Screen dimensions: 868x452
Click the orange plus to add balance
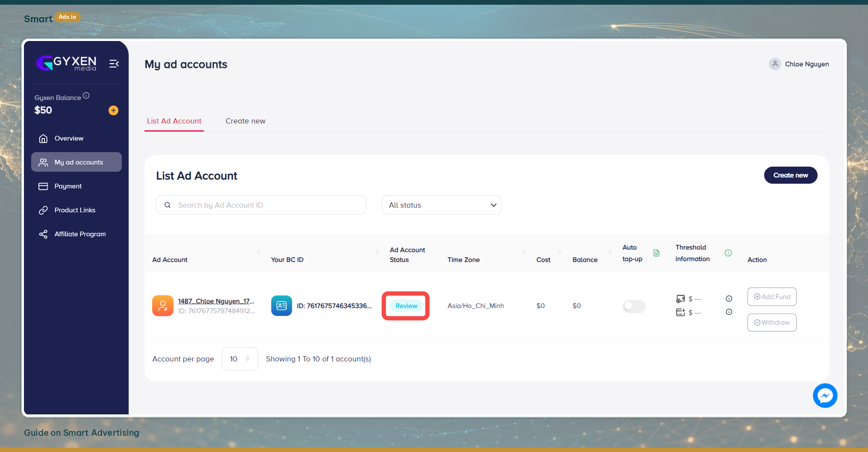point(113,111)
